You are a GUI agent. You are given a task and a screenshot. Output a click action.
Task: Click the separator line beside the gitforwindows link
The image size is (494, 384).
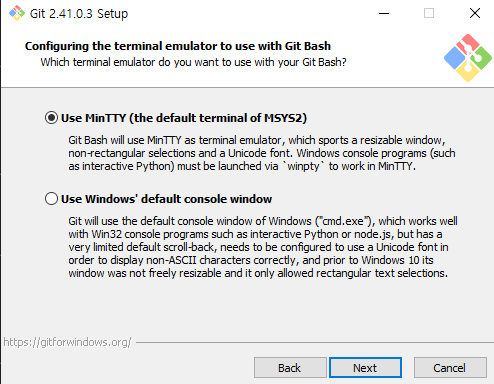click(x=315, y=342)
